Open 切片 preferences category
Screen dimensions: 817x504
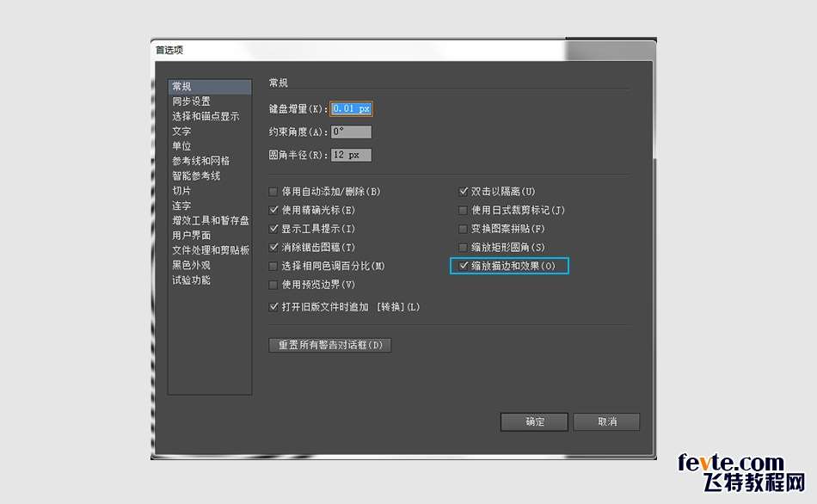(181, 190)
